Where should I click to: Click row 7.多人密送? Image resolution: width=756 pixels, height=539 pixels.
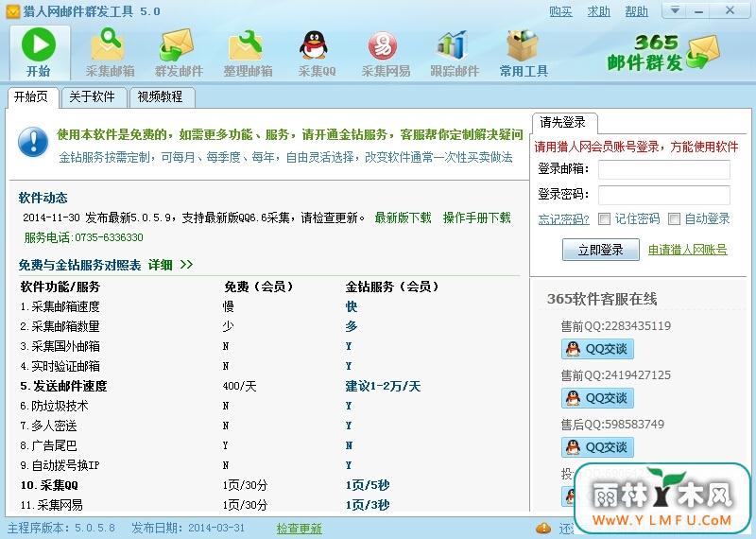click(48, 426)
